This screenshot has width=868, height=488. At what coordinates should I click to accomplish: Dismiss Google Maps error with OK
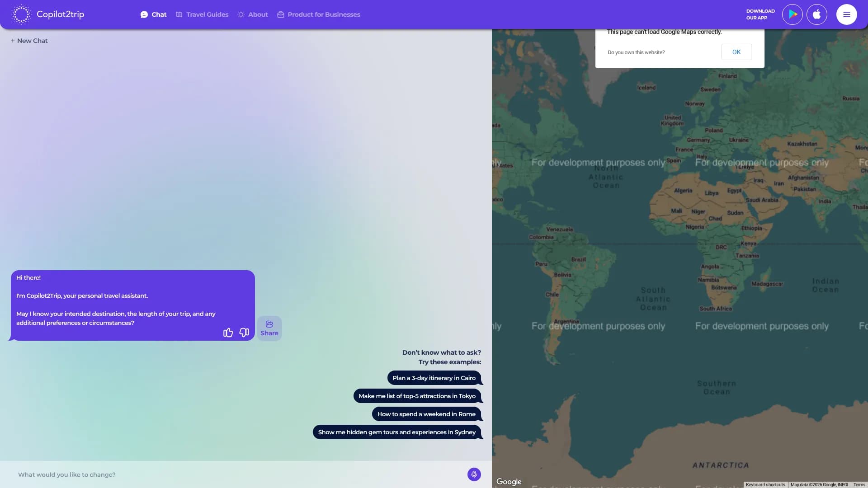tap(736, 52)
